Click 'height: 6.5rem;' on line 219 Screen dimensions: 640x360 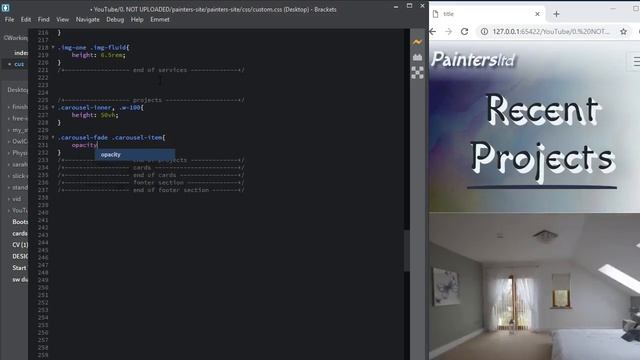pos(99,55)
